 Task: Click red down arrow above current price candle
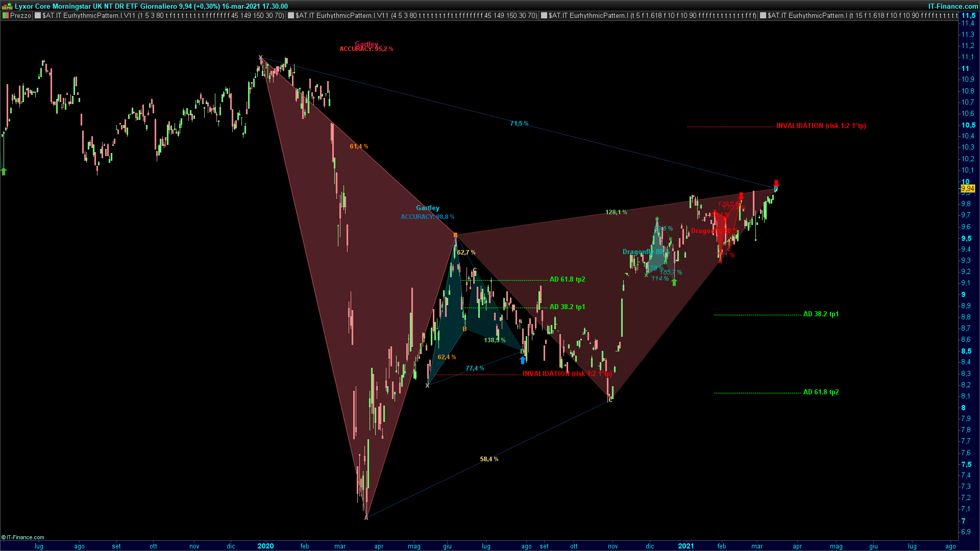[776, 184]
